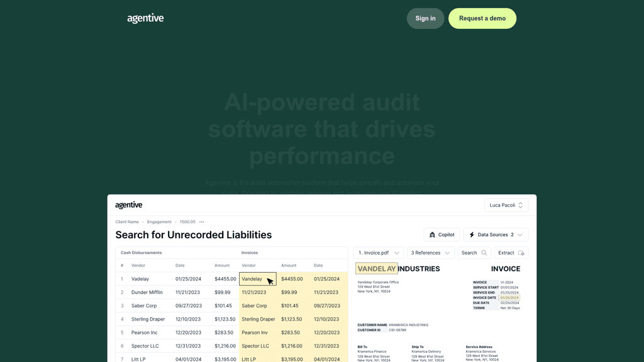
Task: Click the highlighted invoice date 01/25/2024
Action: pyautogui.click(x=509, y=298)
